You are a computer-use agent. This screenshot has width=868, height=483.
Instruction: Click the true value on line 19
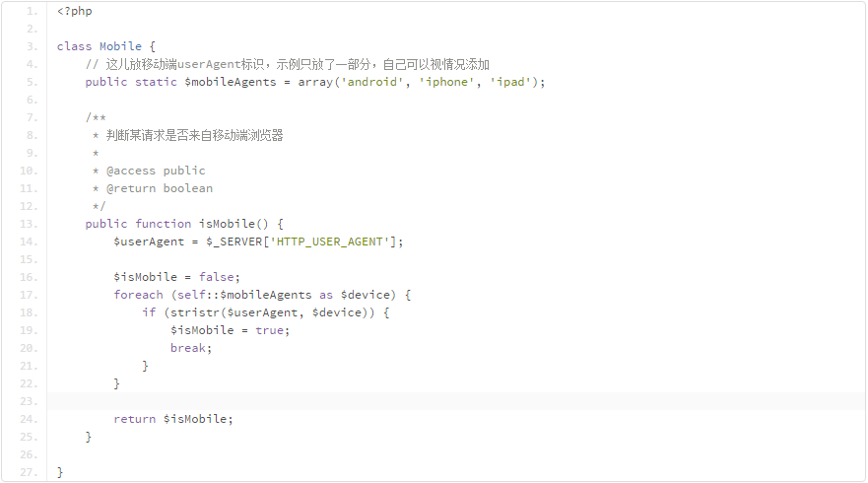point(269,330)
